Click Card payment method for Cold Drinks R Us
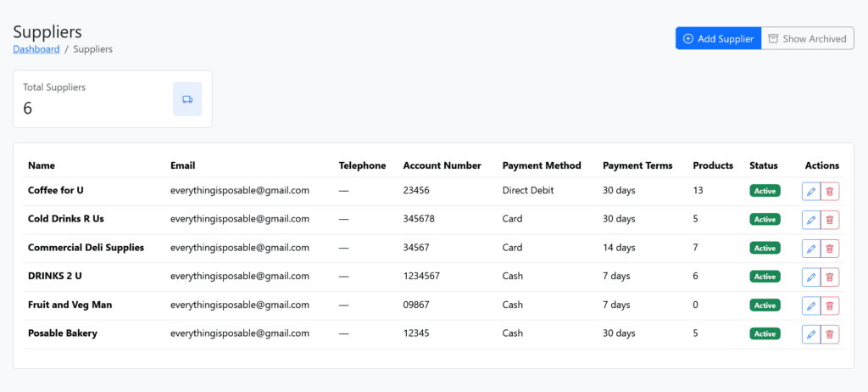Viewport: 868px width, 392px height. click(513, 219)
